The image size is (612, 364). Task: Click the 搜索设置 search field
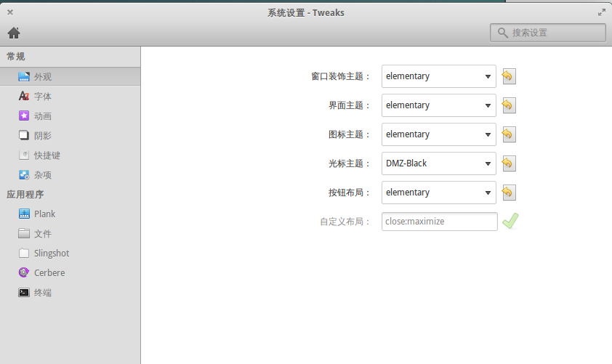coord(548,33)
